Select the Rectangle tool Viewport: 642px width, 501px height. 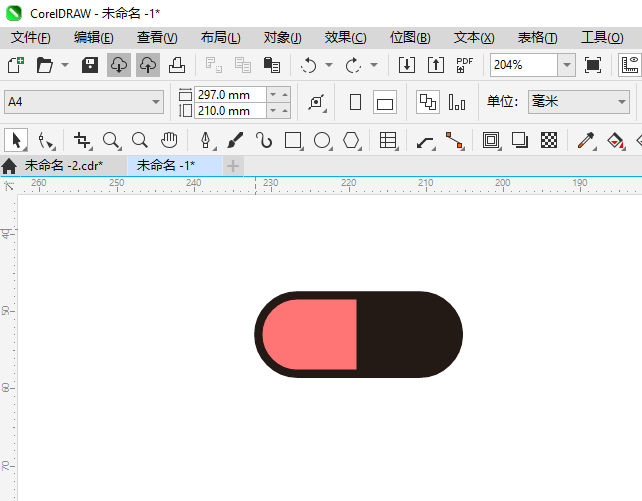coord(293,140)
